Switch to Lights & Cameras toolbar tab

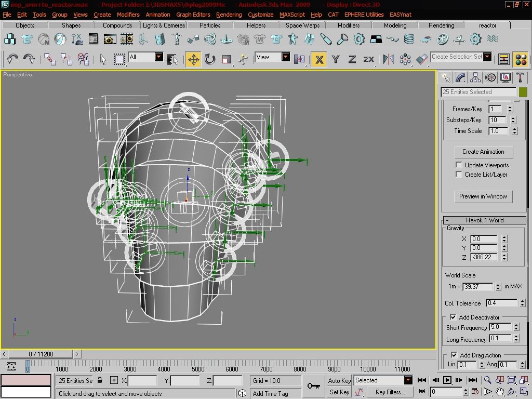[x=164, y=25]
